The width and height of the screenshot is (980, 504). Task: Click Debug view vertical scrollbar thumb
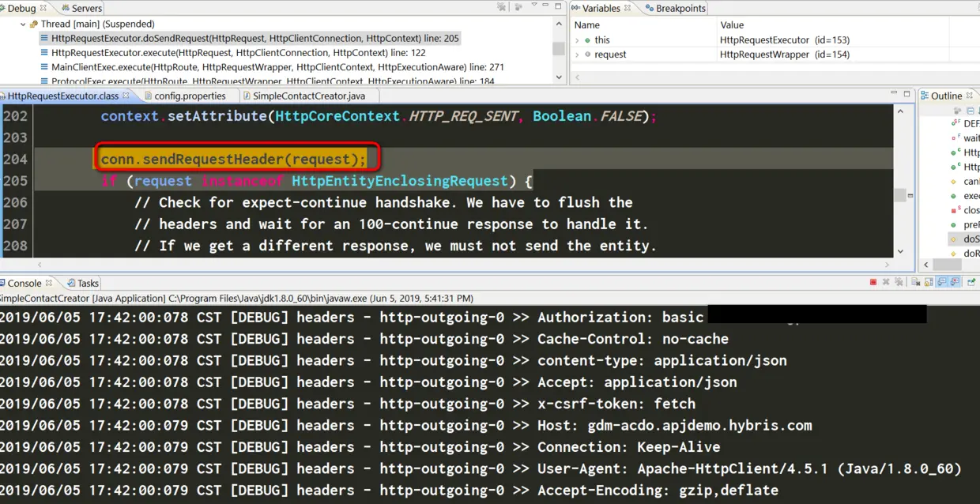point(559,48)
